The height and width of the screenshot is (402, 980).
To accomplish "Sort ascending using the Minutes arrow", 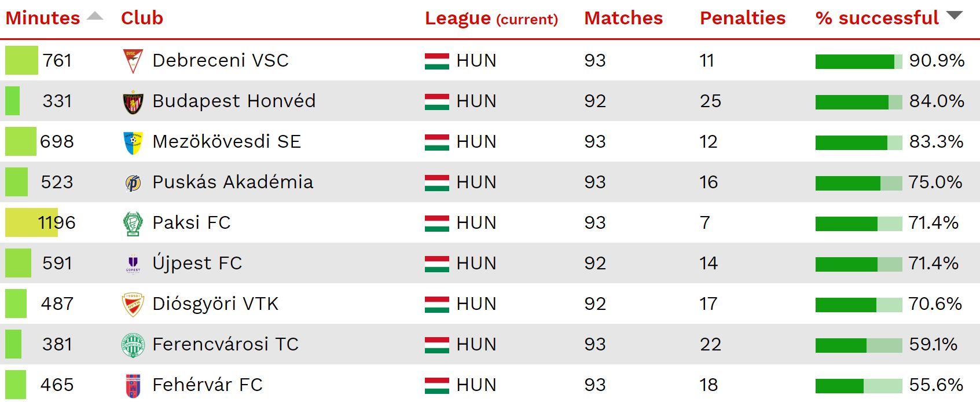I will [x=95, y=16].
